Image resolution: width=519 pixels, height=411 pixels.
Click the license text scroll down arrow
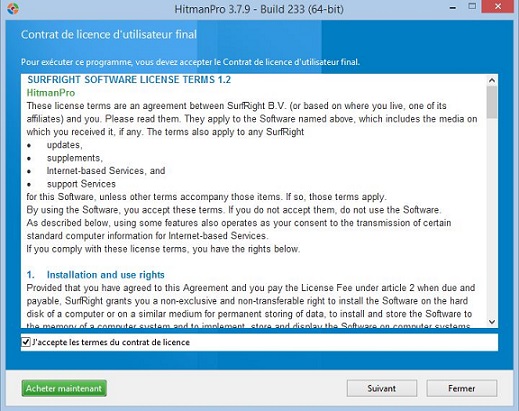pos(492,322)
